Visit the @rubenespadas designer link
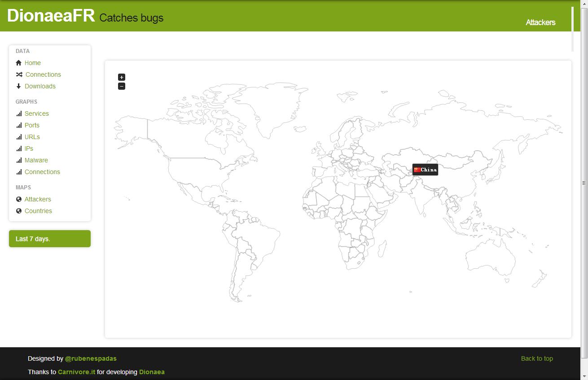This screenshot has height=380, width=588. [91, 358]
